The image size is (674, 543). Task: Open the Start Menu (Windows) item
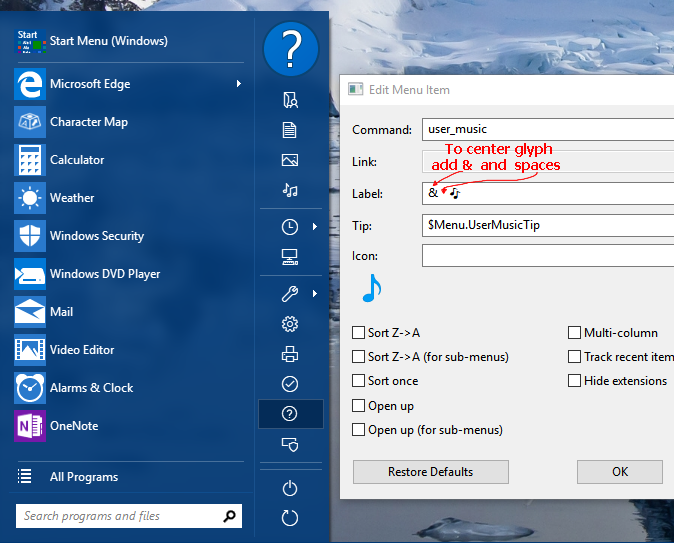[x=129, y=41]
